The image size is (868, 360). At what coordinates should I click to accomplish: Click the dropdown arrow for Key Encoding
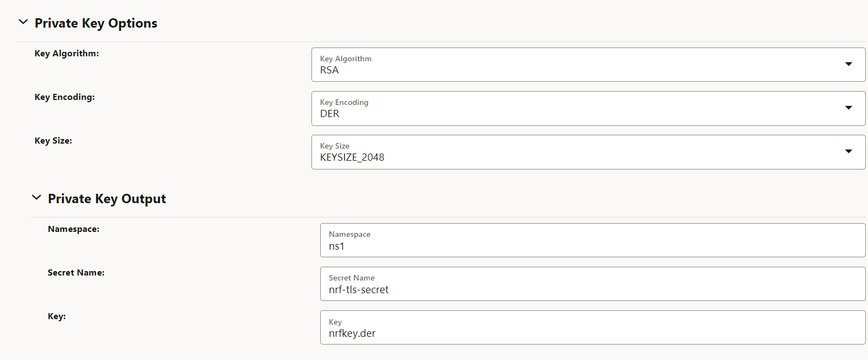tap(849, 108)
